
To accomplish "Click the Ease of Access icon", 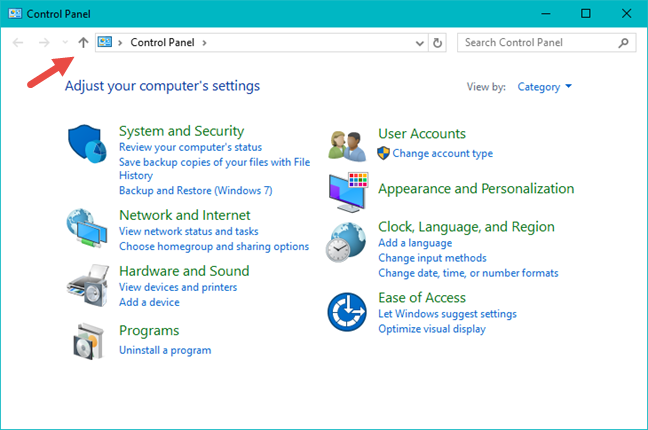I will point(349,312).
